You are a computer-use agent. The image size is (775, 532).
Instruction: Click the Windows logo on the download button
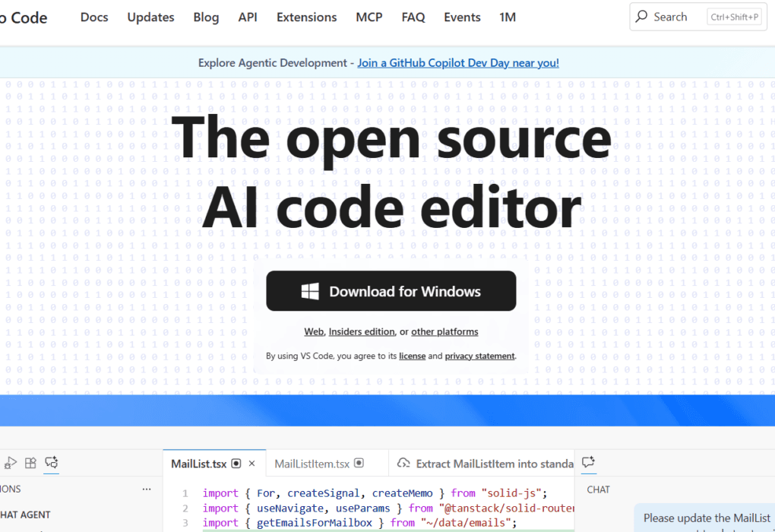point(310,290)
